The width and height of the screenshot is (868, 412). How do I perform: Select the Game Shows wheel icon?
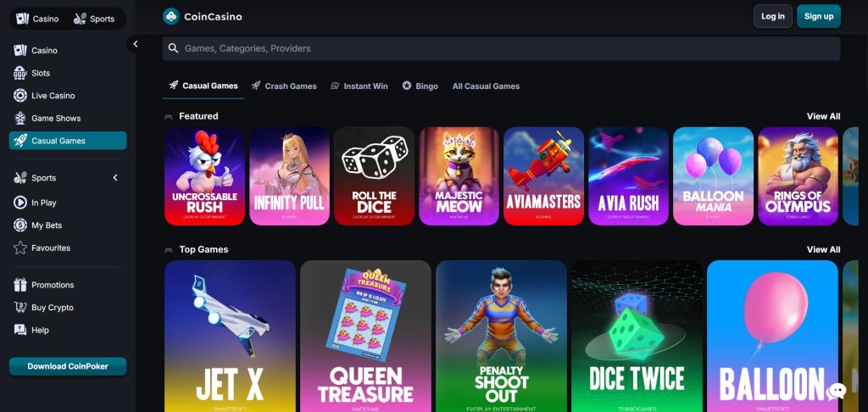[20, 118]
